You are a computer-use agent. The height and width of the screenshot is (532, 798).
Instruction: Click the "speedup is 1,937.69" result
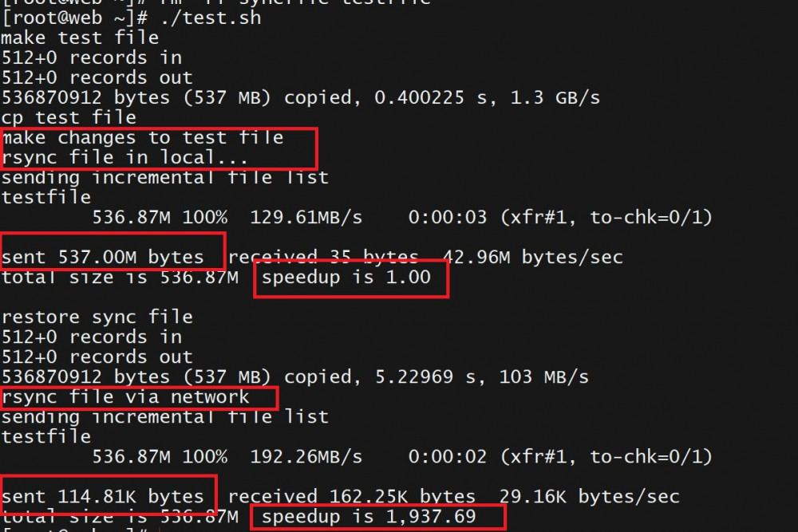369,517
